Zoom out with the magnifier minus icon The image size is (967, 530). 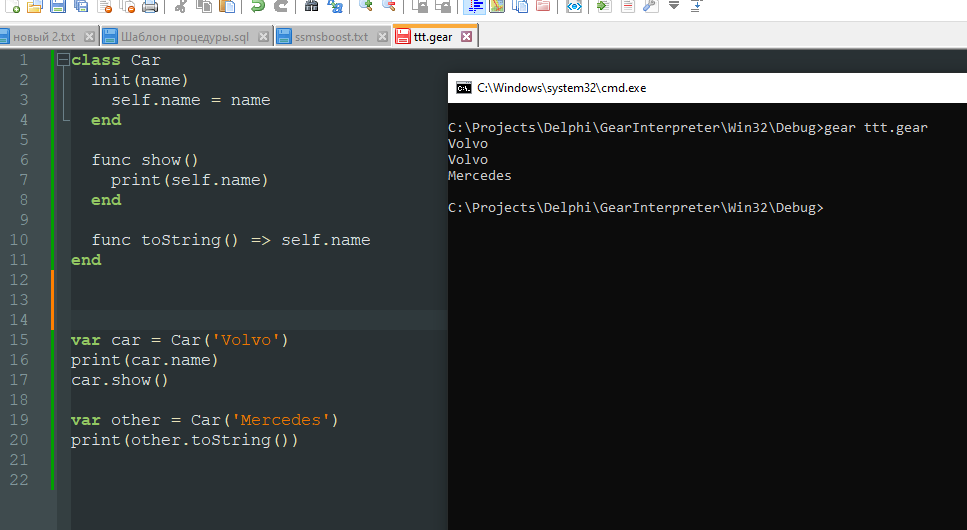click(389, 6)
